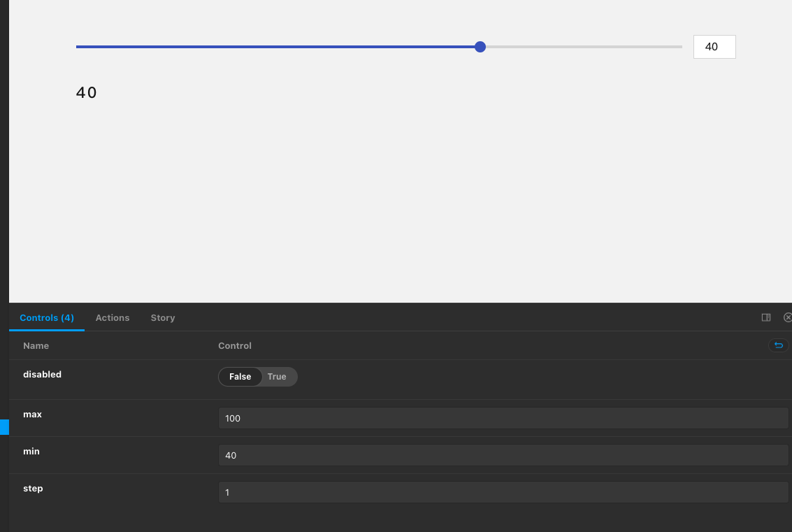This screenshot has width=792, height=532.
Task: Set the disabled control to True
Action: point(277,377)
